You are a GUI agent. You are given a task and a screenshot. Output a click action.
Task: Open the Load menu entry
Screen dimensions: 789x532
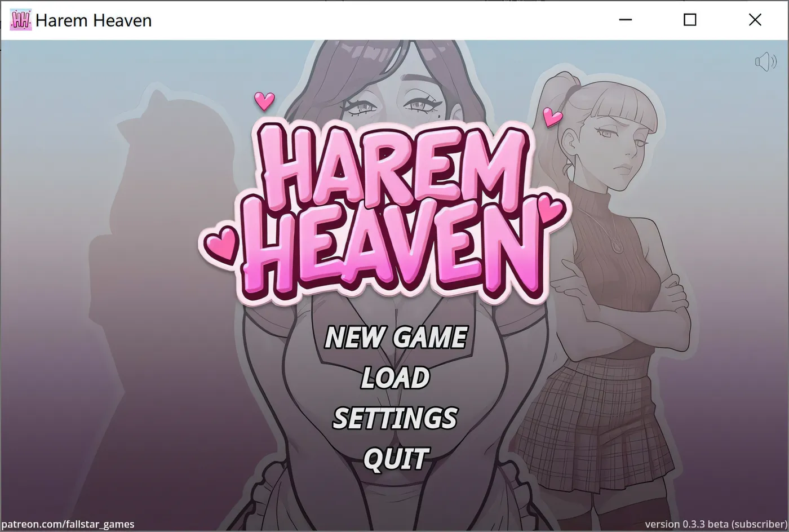coord(396,378)
